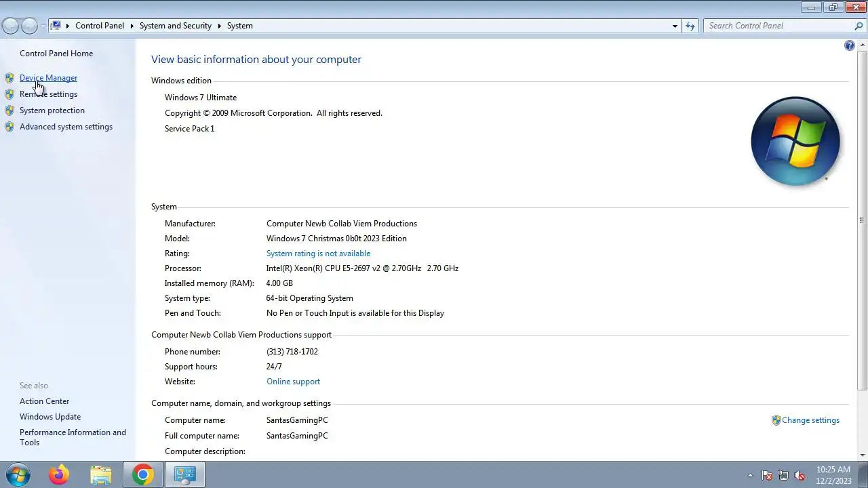The image size is (868, 488).
Task: Open Remote settings link
Action: 48,94
